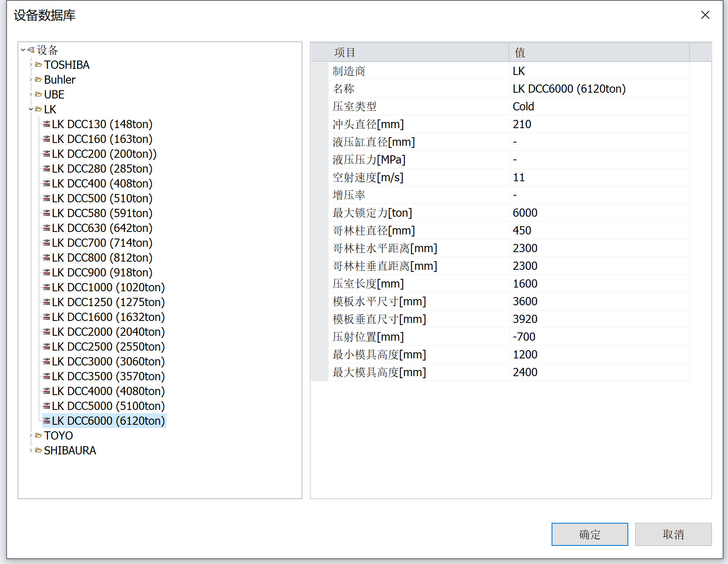Viewport: 728px width, 564px height.
Task: Click the root 设备 tree icon
Action: pyautogui.click(x=31, y=50)
